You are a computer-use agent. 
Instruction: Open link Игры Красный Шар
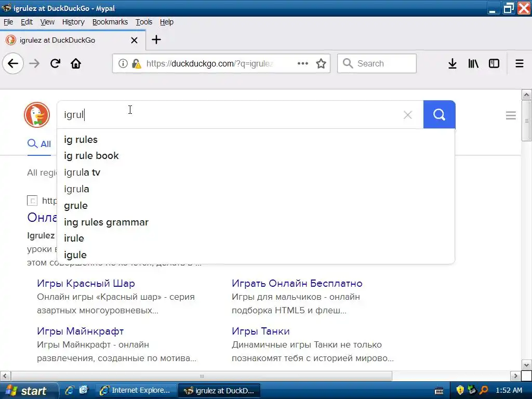86,283
